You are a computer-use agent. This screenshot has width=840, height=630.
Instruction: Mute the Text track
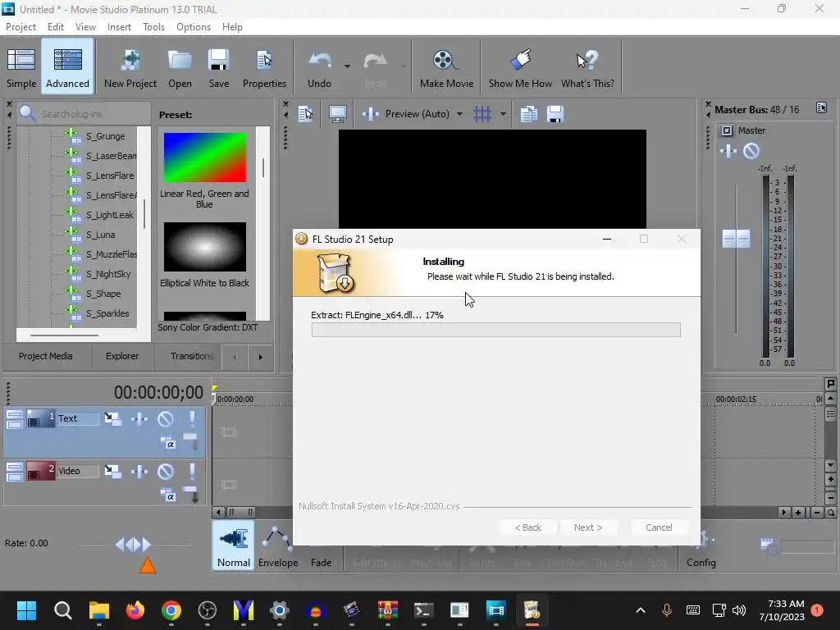(x=166, y=418)
